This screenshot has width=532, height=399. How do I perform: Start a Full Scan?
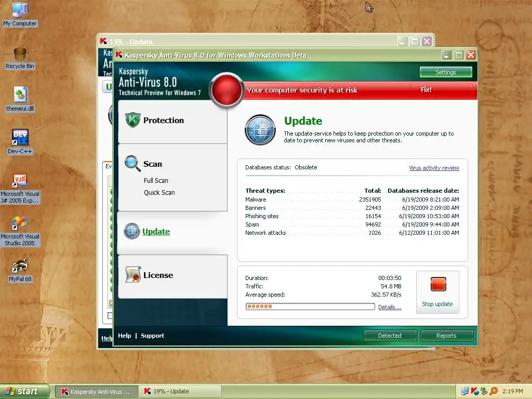156,180
